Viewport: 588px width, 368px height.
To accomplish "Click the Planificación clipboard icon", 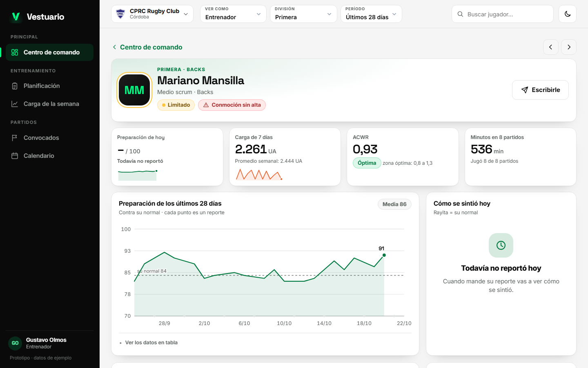I will [15, 86].
